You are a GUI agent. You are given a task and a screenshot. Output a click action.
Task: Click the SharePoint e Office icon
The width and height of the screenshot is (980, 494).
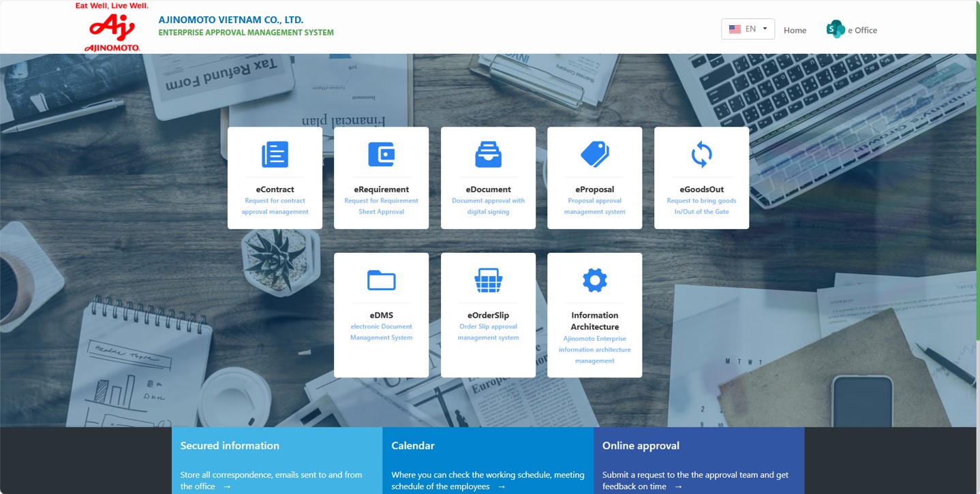click(835, 29)
